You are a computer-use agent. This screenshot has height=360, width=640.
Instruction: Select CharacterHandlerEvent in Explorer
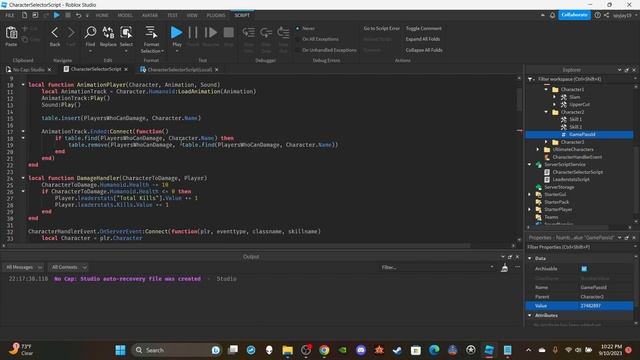(x=577, y=157)
